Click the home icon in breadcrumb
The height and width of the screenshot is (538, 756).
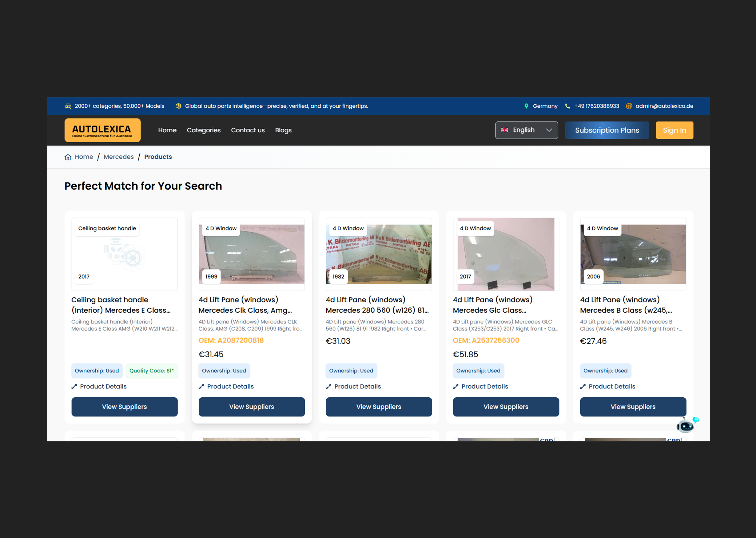pyautogui.click(x=68, y=157)
